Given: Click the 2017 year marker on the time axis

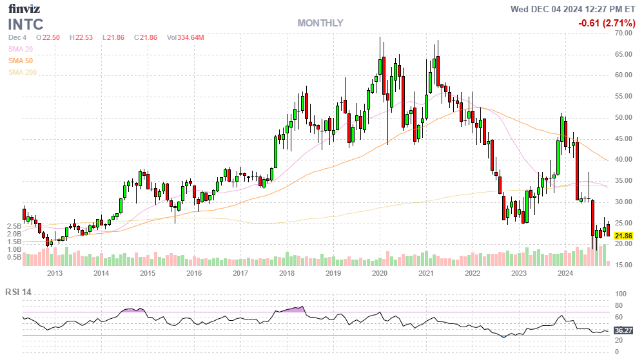Looking at the screenshot, I should click(x=240, y=273).
